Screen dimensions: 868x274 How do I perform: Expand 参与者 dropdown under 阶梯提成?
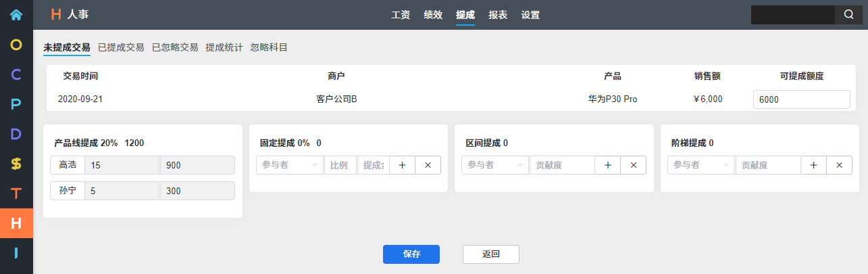700,165
